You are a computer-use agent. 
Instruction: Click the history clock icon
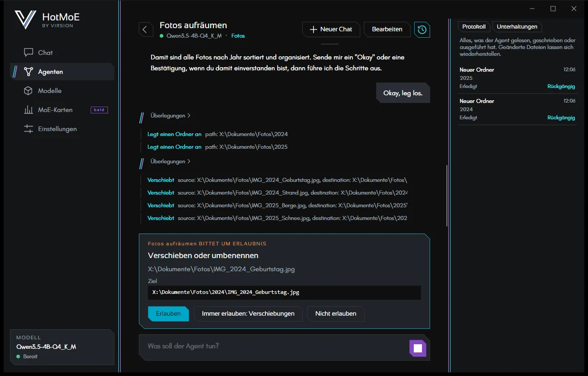(x=422, y=30)
